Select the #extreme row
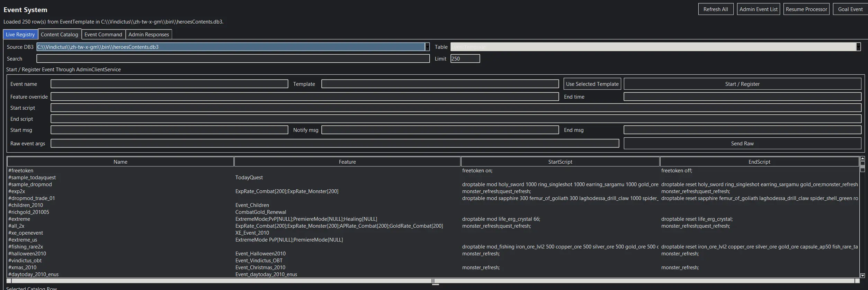The image size is (868, 290). pyautogui.click(x=433, y=219)
